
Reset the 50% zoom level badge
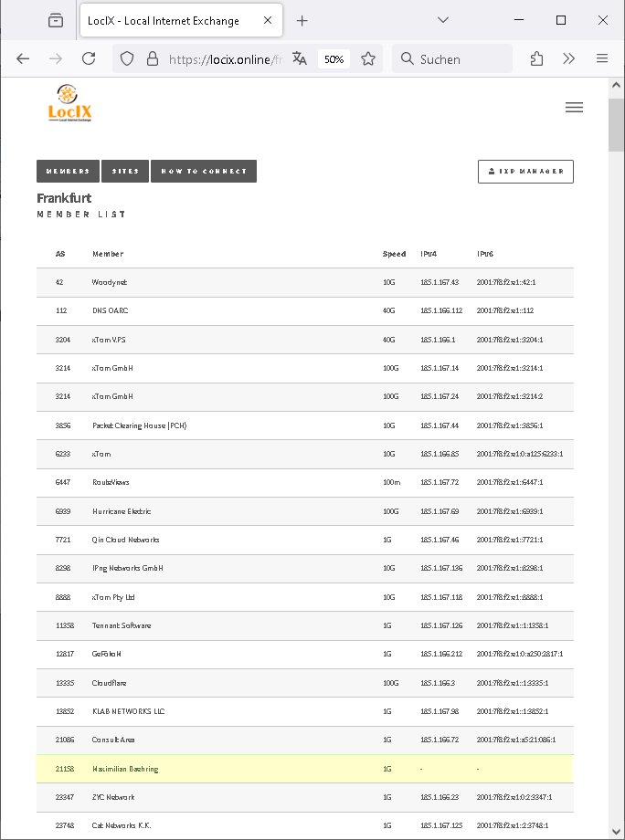(334, 59)
